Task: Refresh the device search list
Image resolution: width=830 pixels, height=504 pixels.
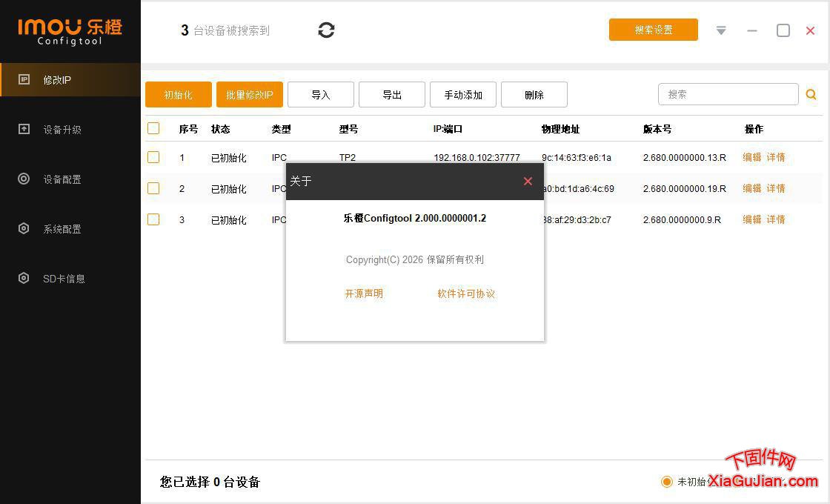Action: tap(326, 30)
